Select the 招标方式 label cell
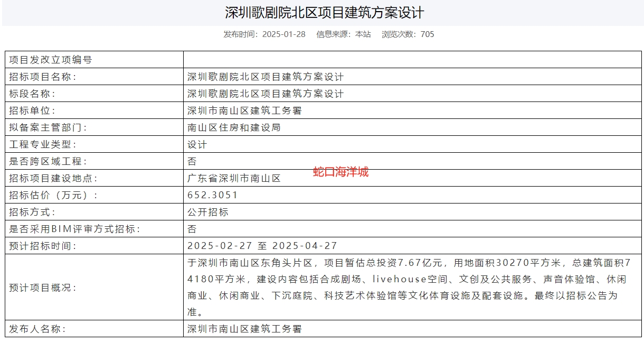The height and width of the screenshot is (342, 644). click(x=94, y=212)
